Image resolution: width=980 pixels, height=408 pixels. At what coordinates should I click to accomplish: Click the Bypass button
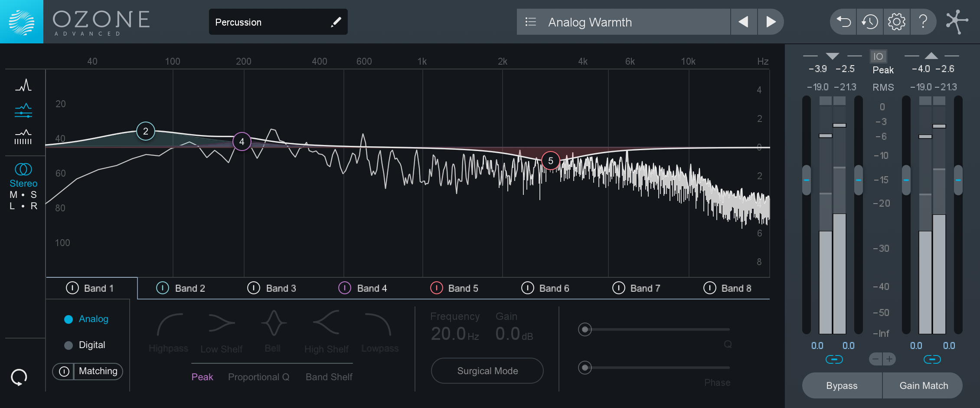tap(842, 385)
